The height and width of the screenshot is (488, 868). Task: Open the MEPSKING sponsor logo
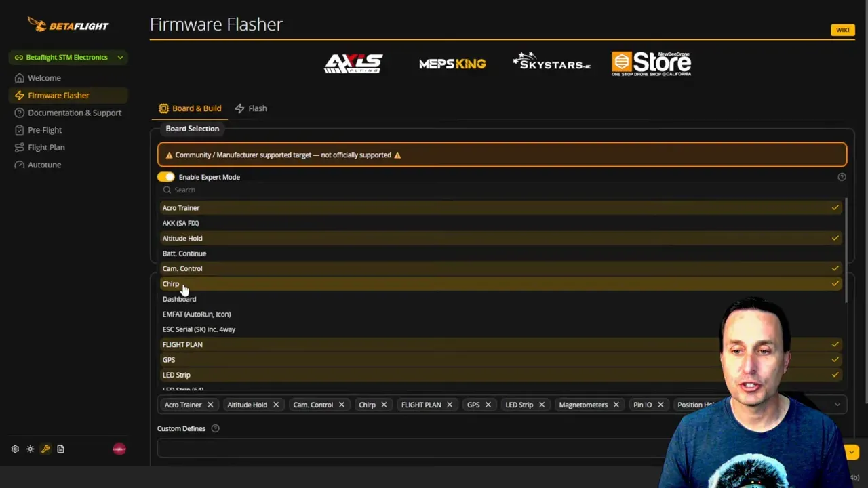(452, 64)
